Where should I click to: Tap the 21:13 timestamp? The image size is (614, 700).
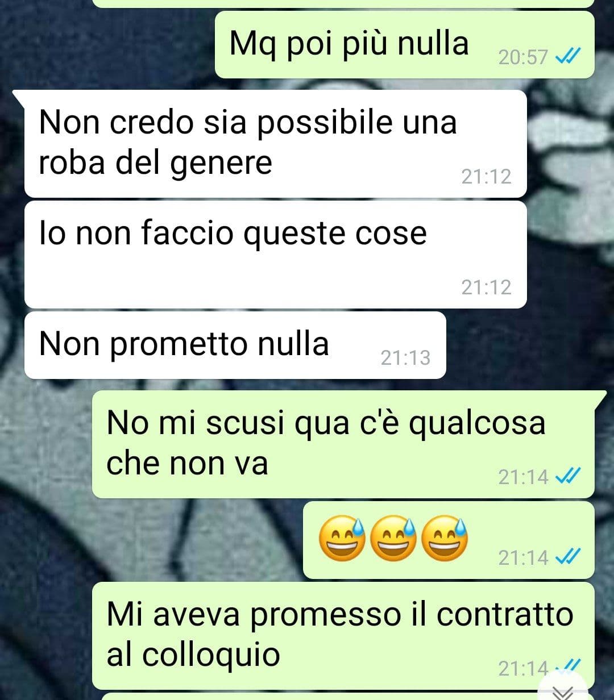[405, 357]
